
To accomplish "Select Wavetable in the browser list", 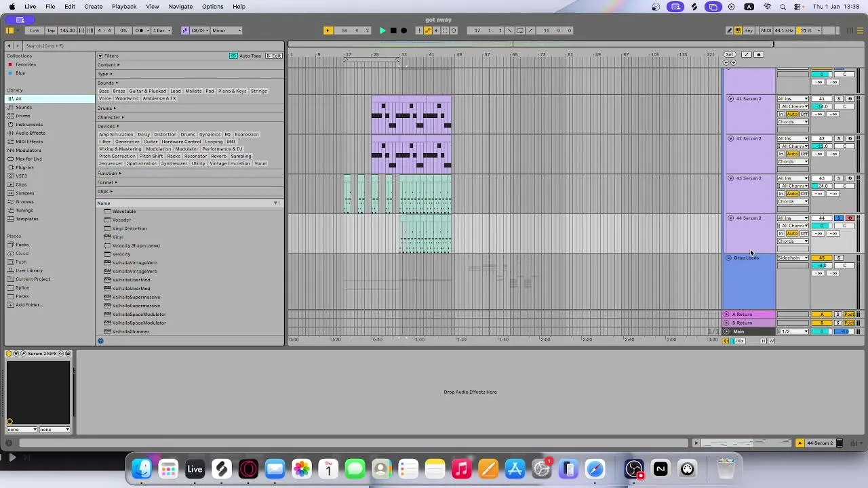I will pyautogui.click(x=124, y=211).
